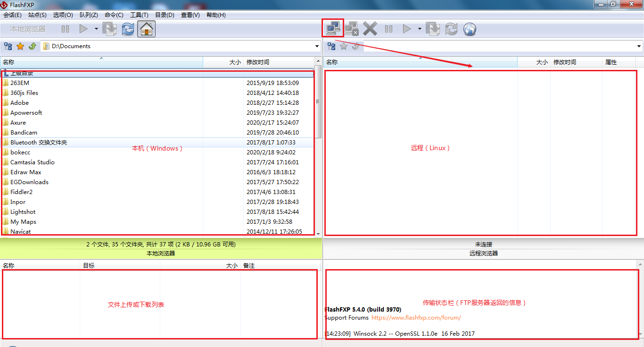Click the queue 备注 column header
Viewport: 644px width, 347px height.
(x=280, y=265)
